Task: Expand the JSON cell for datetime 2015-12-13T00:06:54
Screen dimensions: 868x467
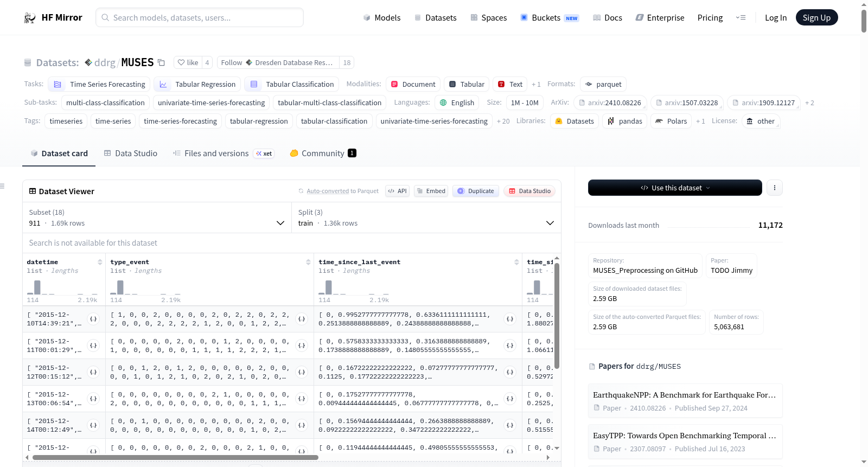Action: click(x=93, y=399)
